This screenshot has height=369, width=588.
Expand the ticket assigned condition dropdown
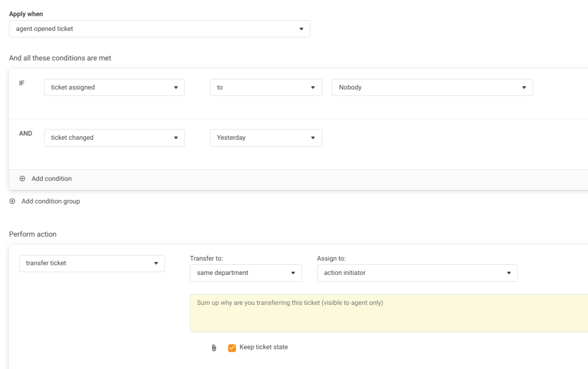(x=114, y=87)
